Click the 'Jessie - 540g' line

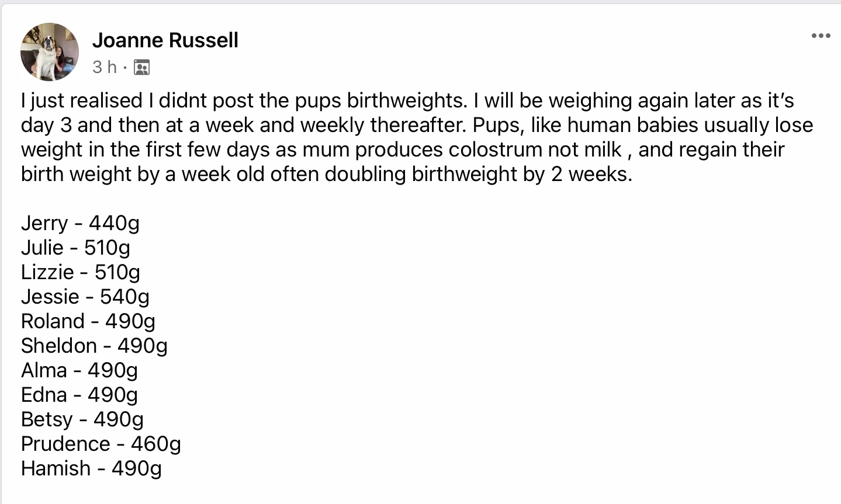pyautogui.click(x=85, y=297)
